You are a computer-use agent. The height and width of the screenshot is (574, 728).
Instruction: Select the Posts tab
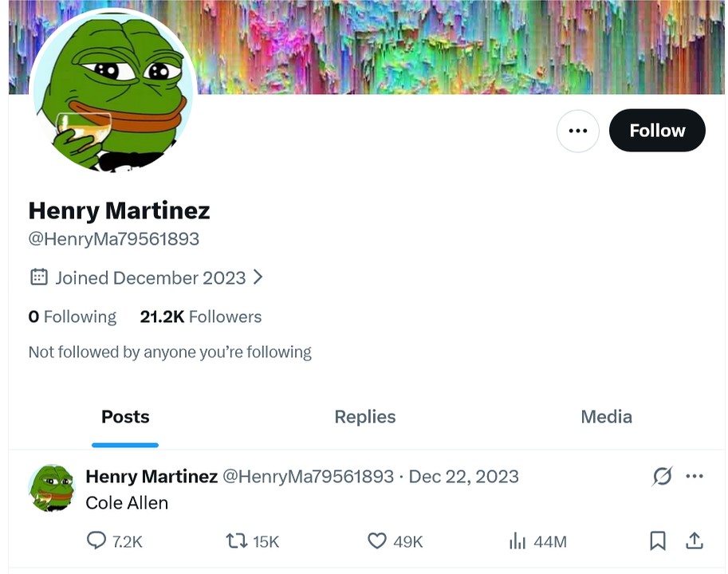[125, 417]
